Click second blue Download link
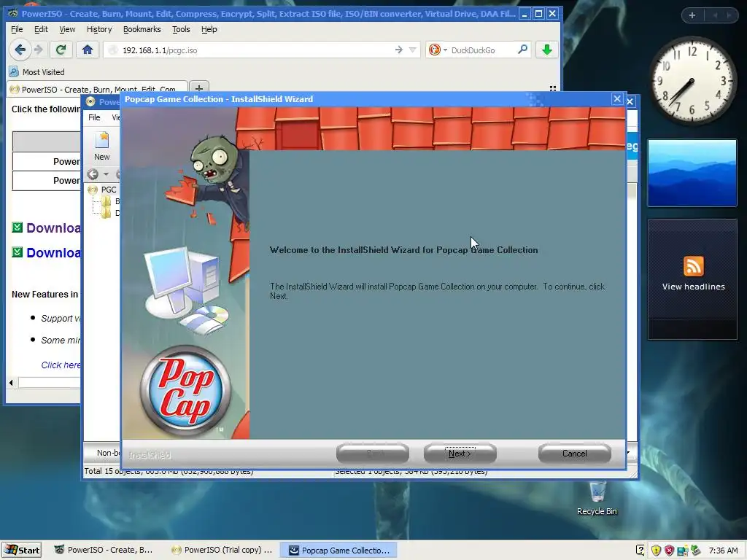The image size is (747, 560). coord(53,252)
